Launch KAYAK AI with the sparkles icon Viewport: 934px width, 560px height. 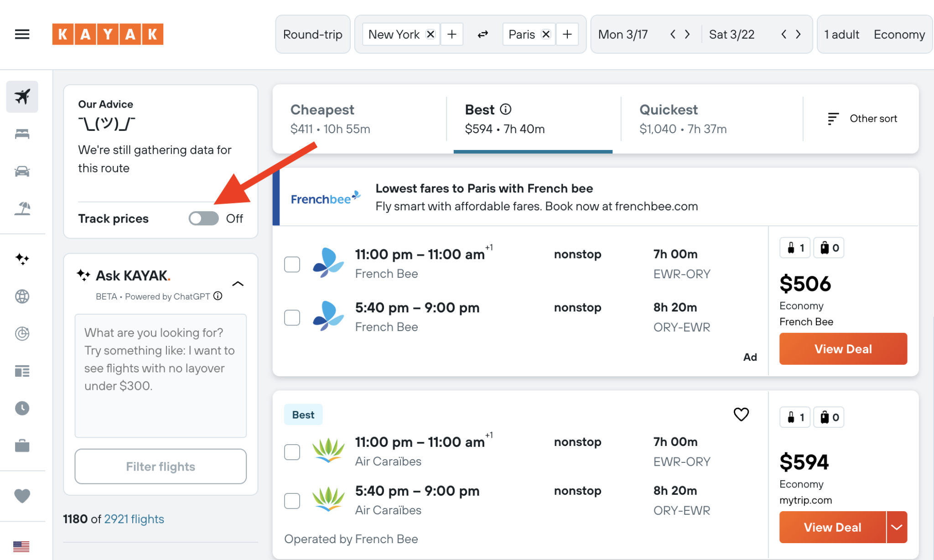21,259
